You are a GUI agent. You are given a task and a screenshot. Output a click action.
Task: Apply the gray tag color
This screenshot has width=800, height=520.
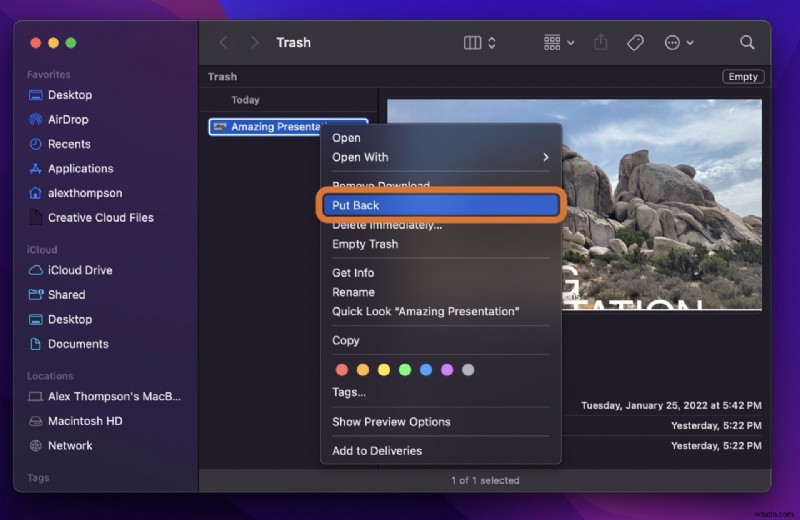[x=468, y=369]
